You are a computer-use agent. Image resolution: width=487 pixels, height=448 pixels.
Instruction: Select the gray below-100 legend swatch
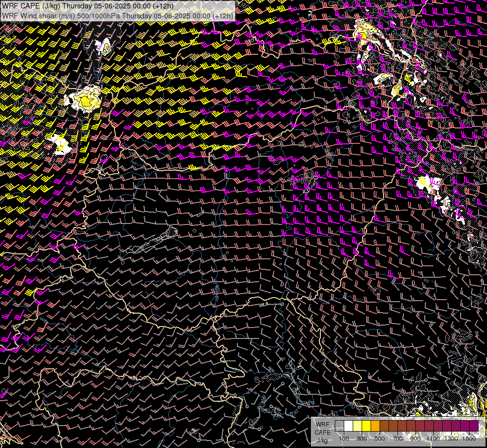point(339,426)
